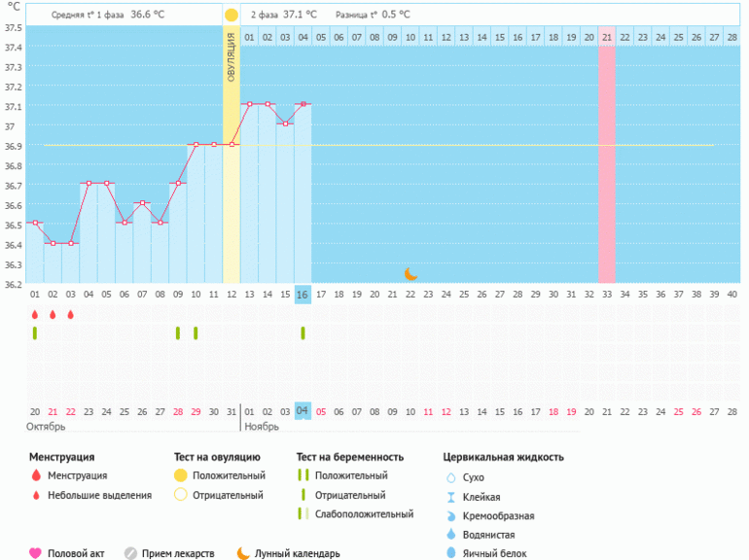
Task: Click the pink heart icon beside Половой акт
Action: click(x=36, y=553)
